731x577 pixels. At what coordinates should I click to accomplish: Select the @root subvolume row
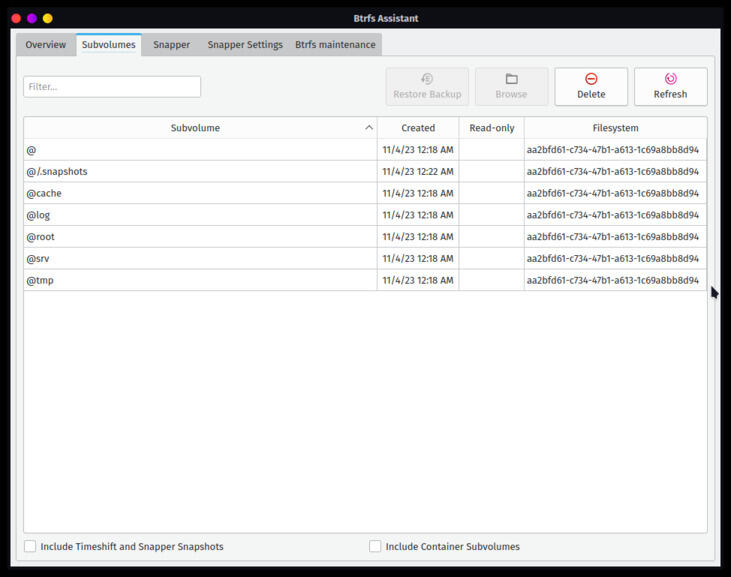pos(365,237)
